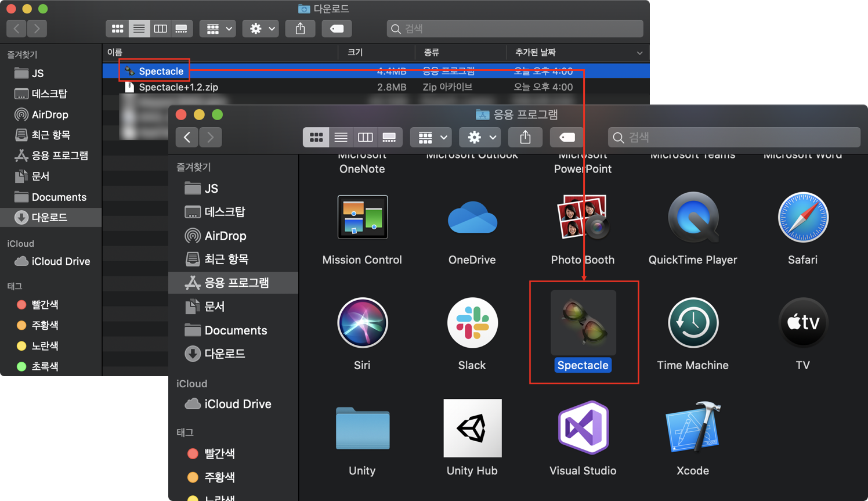Open the OneDrive app icon
The width and height of the screenshot is (868, 501).
(x=472, y=218)
